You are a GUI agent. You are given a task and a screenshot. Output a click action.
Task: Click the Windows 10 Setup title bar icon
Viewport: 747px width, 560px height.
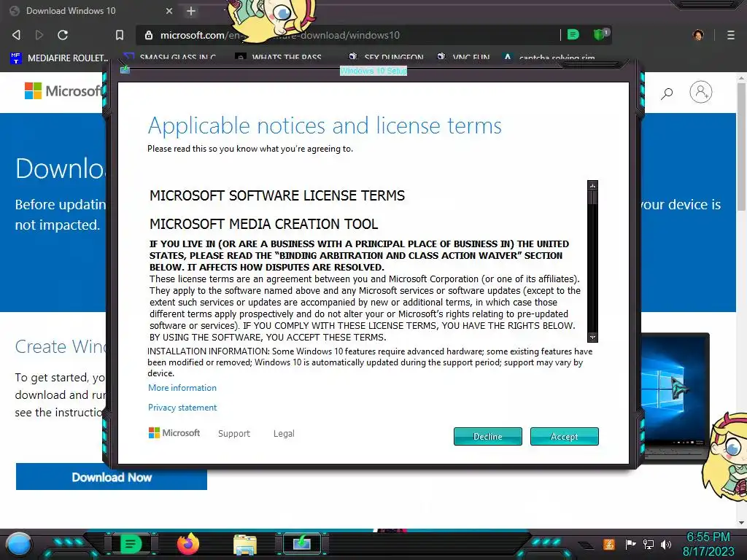point(125,69)
